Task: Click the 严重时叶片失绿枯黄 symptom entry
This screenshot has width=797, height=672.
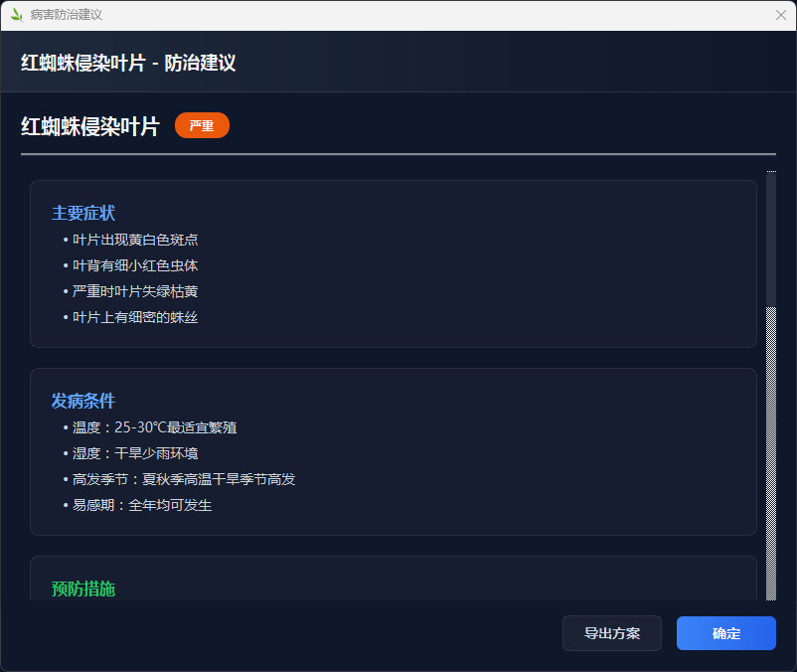Action: [x=135, y=291]
